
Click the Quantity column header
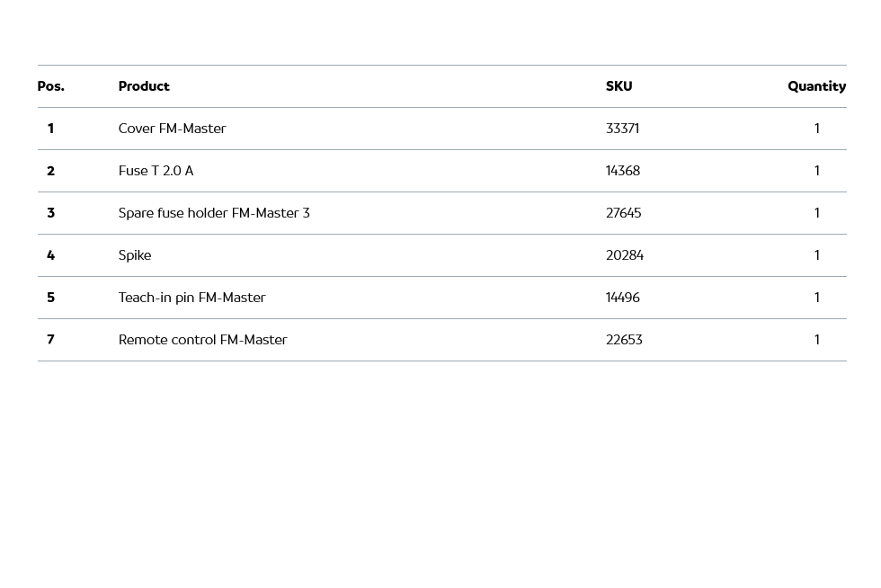(816, 86)
